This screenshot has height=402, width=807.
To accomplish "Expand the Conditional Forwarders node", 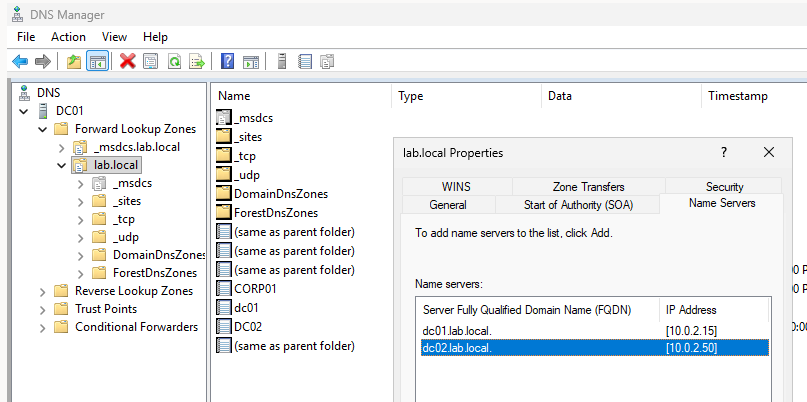I will pyautogui.click(x=42, y=327).
